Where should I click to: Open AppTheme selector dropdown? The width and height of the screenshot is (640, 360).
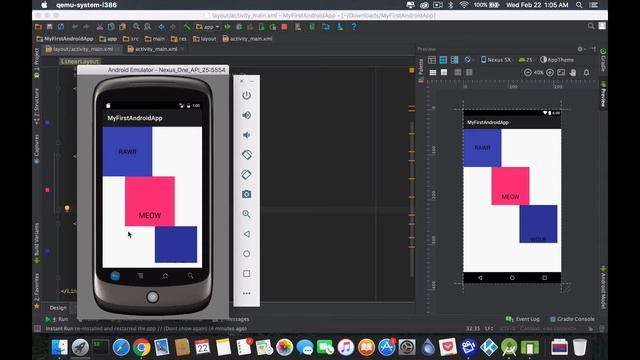click(x=558, y=60)
